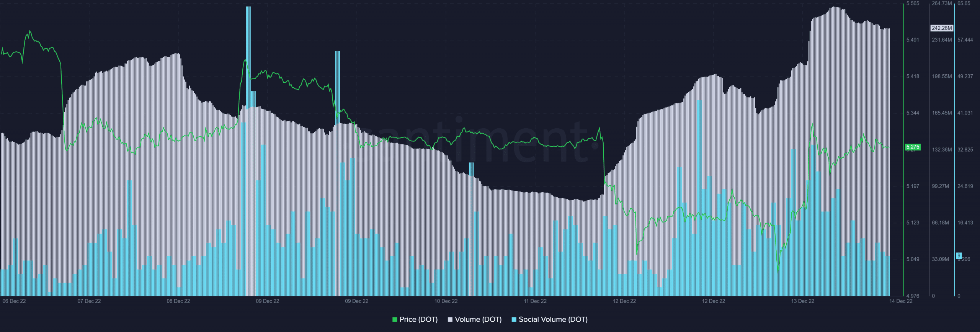Click the 24.619 social volume axis value
This screenshot has width=980, height=332.
(965, 186)
